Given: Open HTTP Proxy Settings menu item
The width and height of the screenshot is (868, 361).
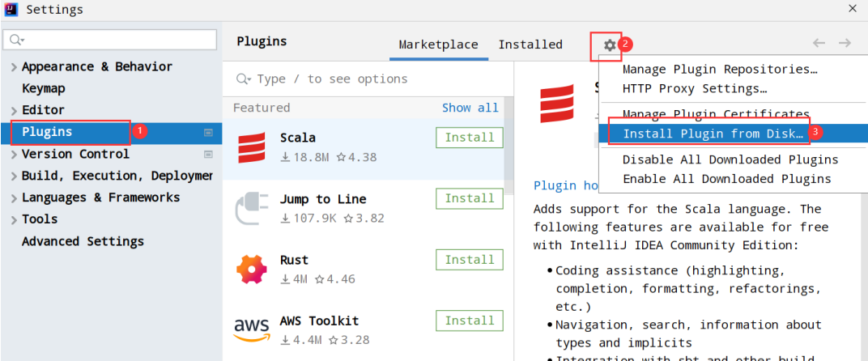Looking at the screenshot, I should 694,88.
